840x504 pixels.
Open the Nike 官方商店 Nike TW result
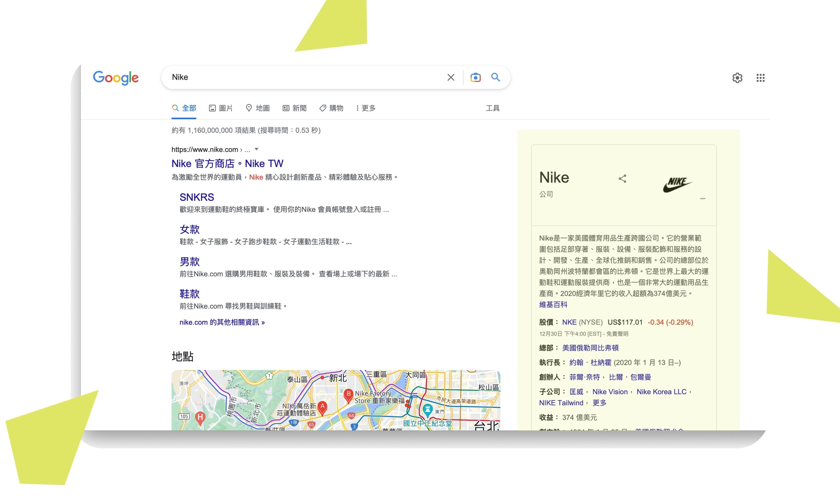click(x=227, y=163)
